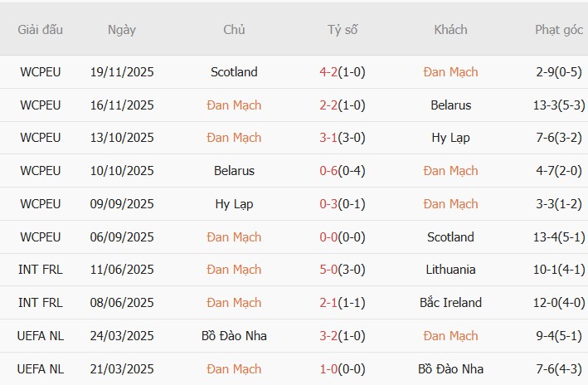Click the Phạt góc column header

tap(559, 30)
